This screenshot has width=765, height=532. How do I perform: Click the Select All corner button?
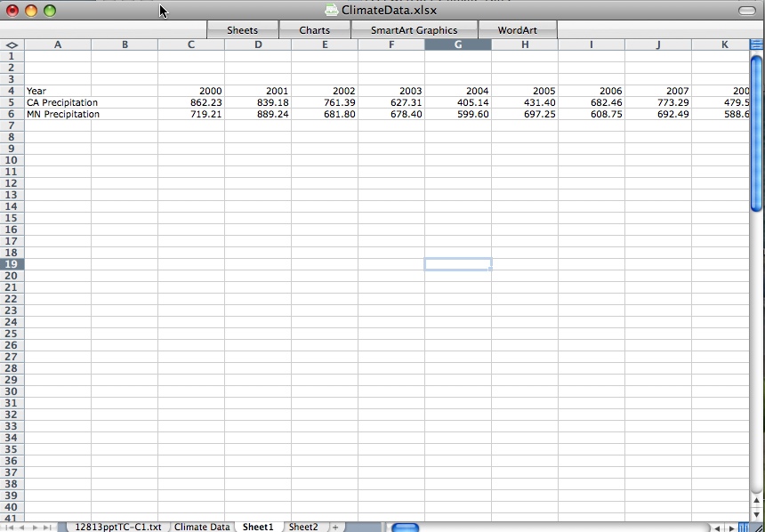click(12, 44)
